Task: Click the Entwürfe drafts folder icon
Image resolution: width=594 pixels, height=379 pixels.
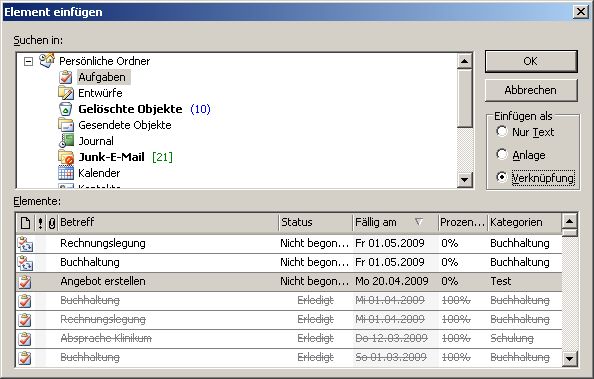Action: pyautogui.click(x=66, y=93)
